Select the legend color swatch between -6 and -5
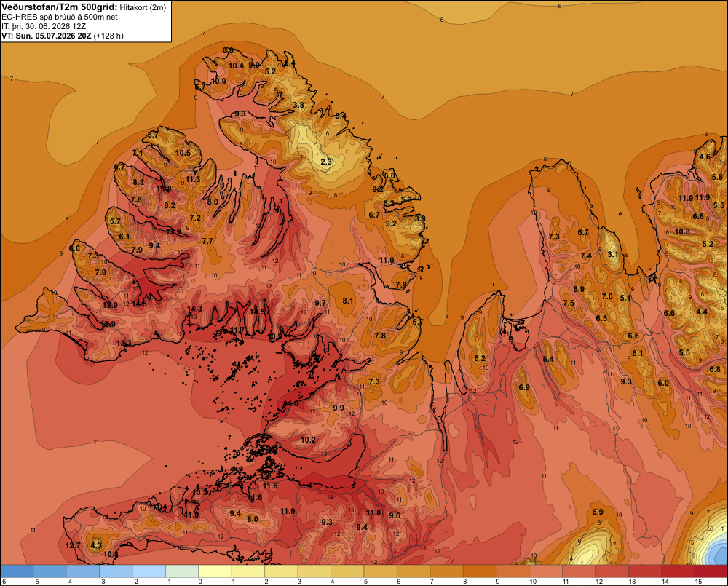Viewport: 728px width, 586px height. [17, 571]
